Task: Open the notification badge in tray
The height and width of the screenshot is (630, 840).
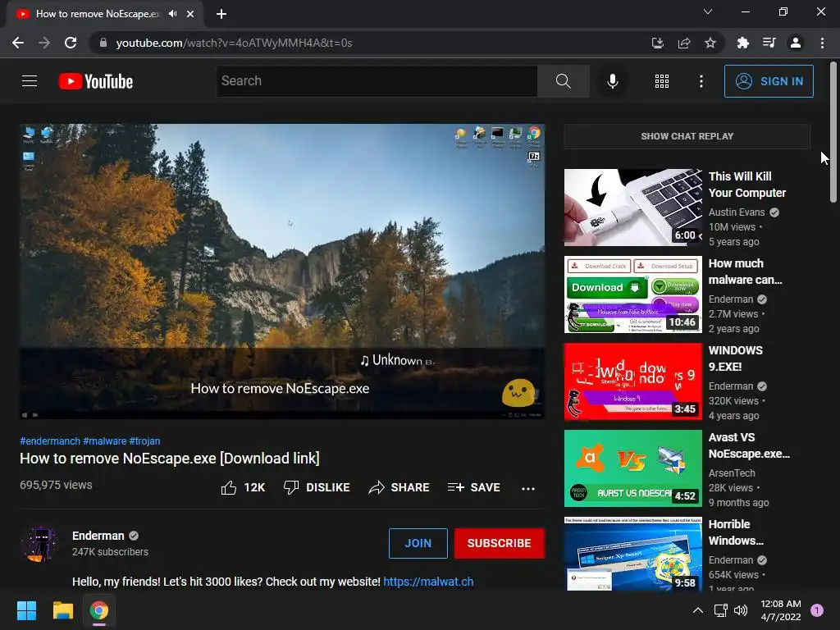Action: 817,610
